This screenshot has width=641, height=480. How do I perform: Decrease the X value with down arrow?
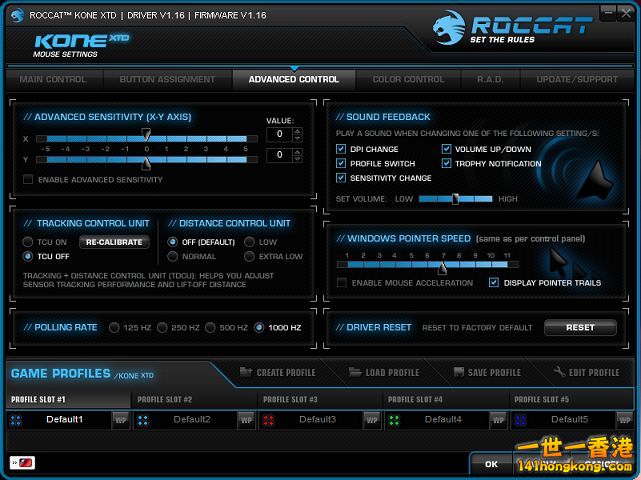click(298, 138)
